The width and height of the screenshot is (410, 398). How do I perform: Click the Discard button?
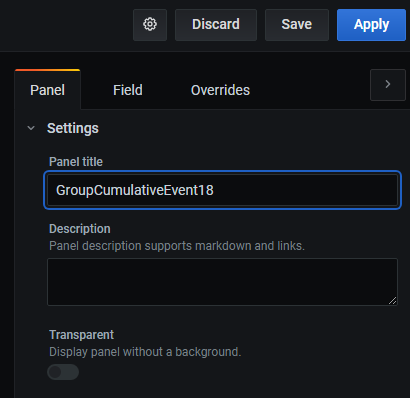click(216, 25)
